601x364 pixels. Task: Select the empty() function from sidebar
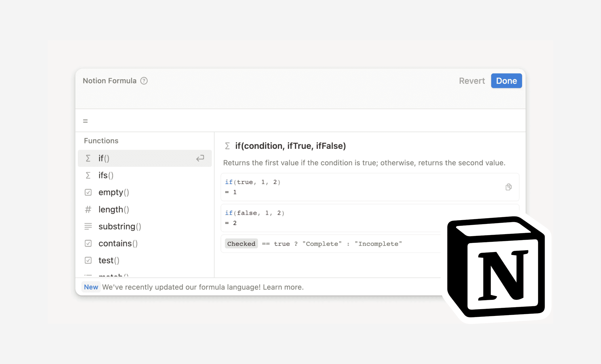(114, 192)
